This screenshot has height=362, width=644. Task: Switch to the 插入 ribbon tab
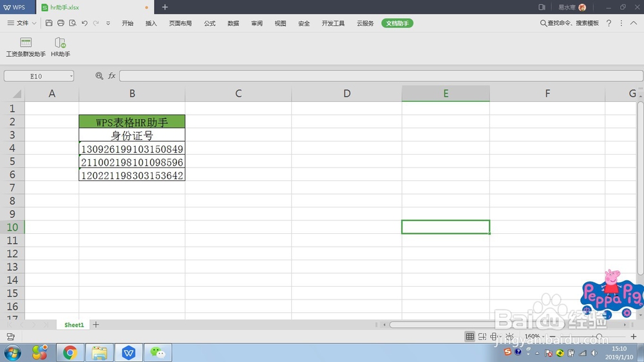coord(151,23)
